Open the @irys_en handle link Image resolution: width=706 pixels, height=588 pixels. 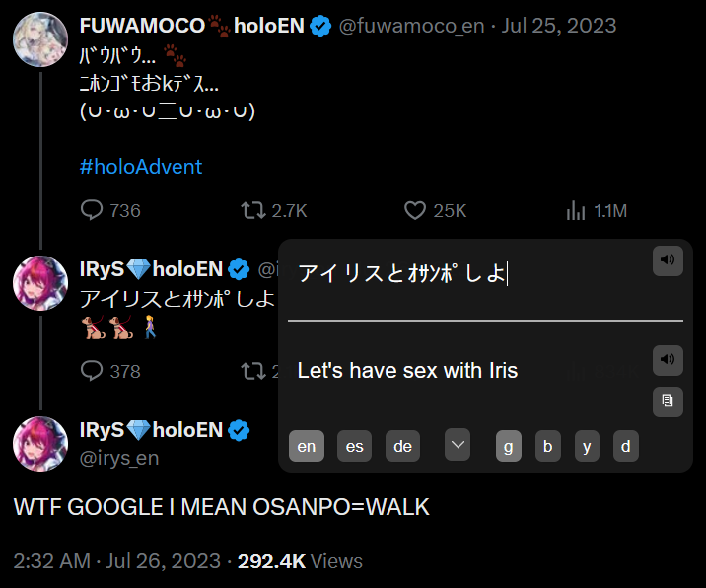coord(119,458)
